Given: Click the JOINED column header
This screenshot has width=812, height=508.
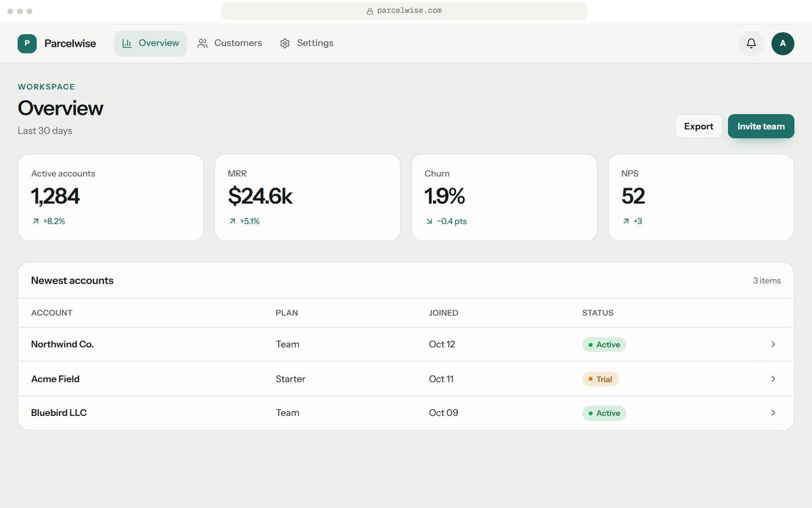Looking at the screenshot, I should click(x=444, y=313).
